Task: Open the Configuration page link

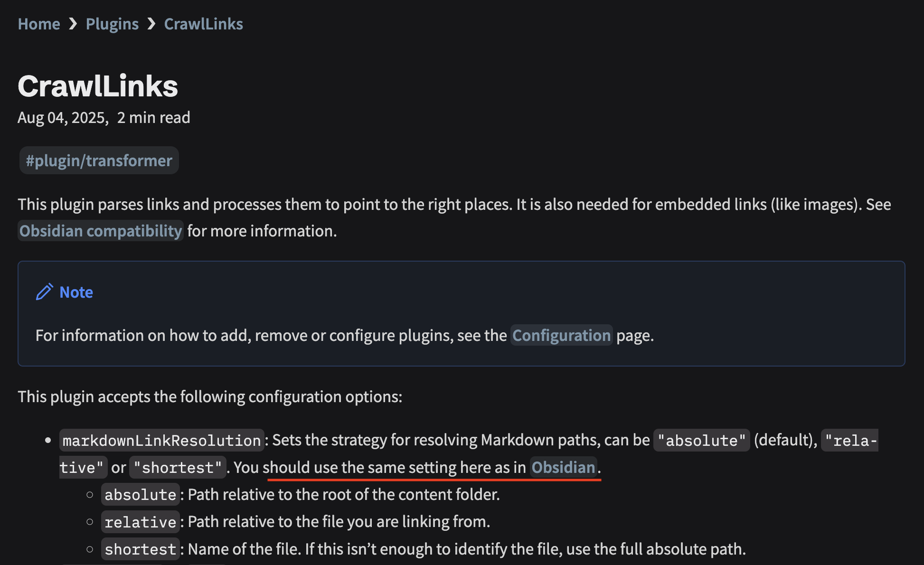Action: click(561, 335)
